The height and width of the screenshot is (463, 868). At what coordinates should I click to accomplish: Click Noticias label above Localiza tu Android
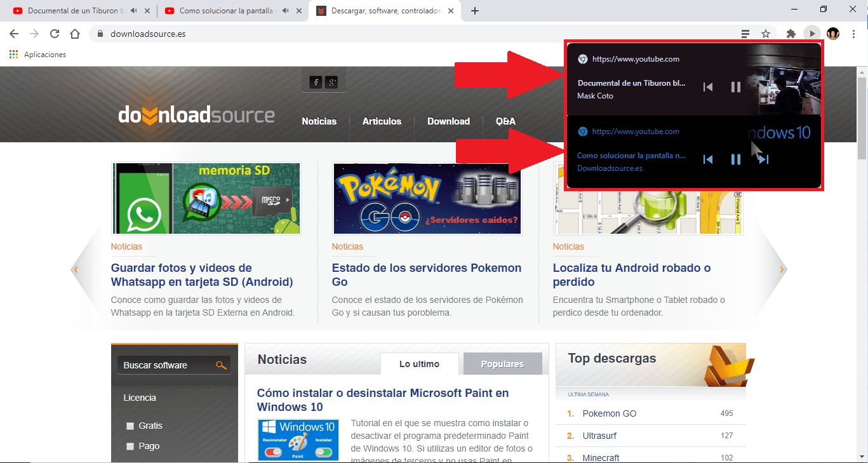pyautogui.click(x=568, y=246)
